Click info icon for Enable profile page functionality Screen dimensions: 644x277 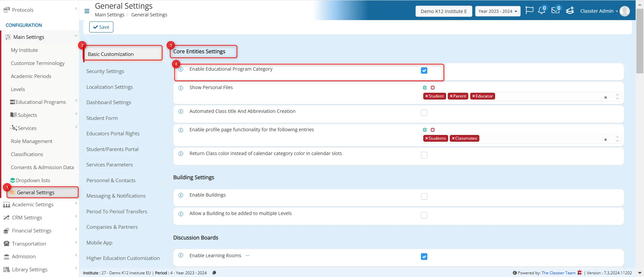coord(181,130)
